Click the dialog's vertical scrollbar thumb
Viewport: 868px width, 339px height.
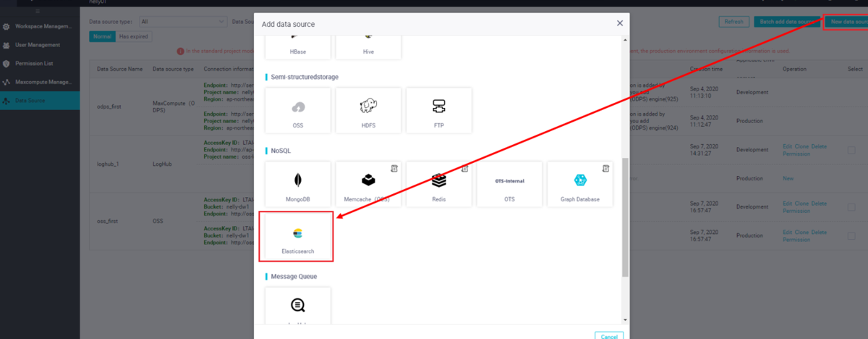626,217
